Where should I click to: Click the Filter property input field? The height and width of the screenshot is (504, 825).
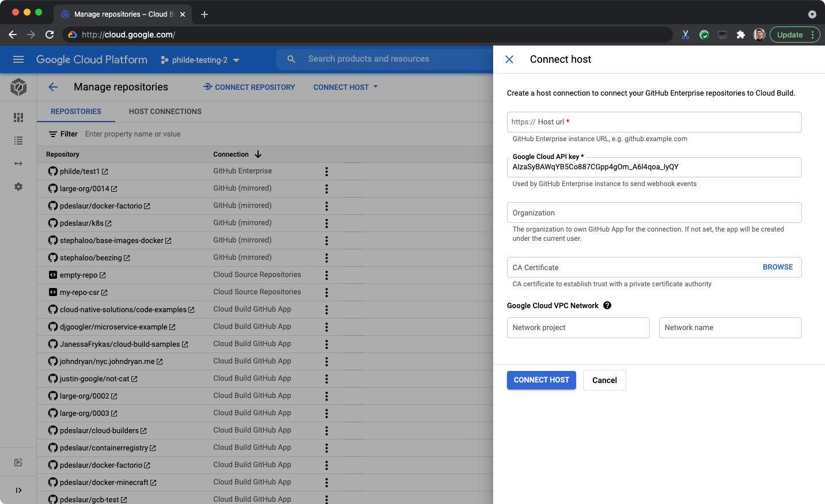[x=133, y=134]
